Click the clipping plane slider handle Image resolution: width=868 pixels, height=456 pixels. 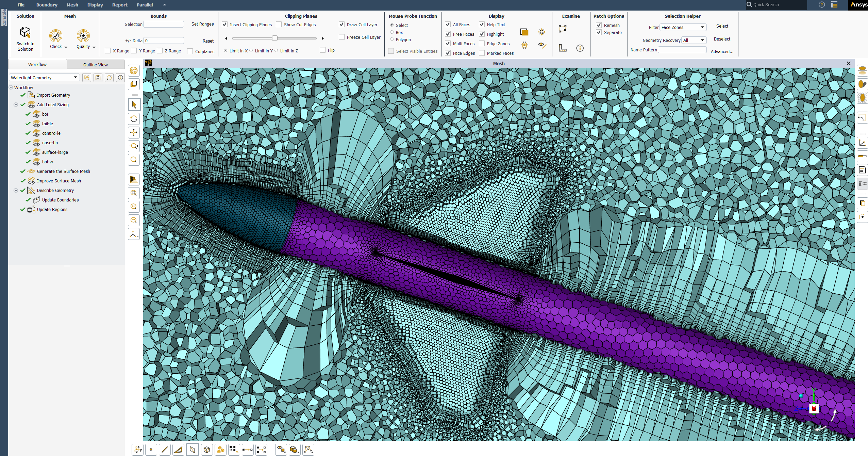[x=275, y=38]
